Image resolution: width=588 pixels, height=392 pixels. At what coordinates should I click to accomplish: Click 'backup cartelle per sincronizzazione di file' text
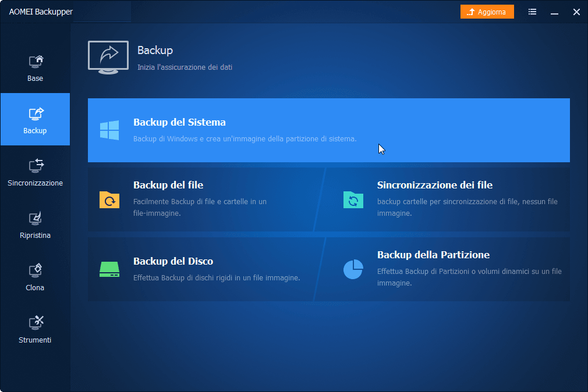(467, 207)
